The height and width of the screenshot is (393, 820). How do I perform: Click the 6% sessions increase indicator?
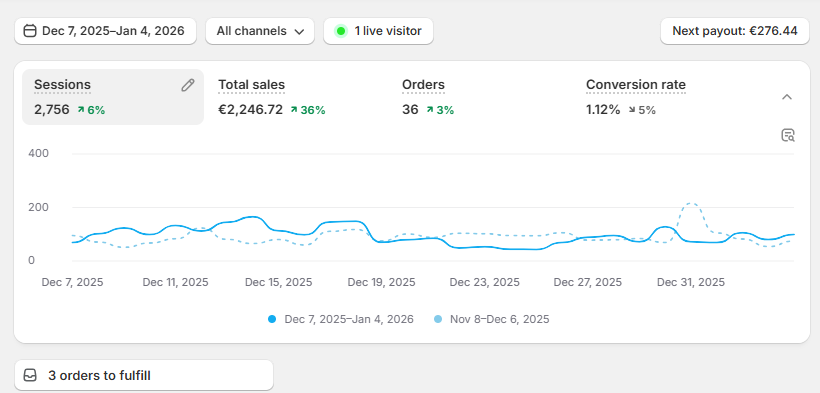pos(92,110)
